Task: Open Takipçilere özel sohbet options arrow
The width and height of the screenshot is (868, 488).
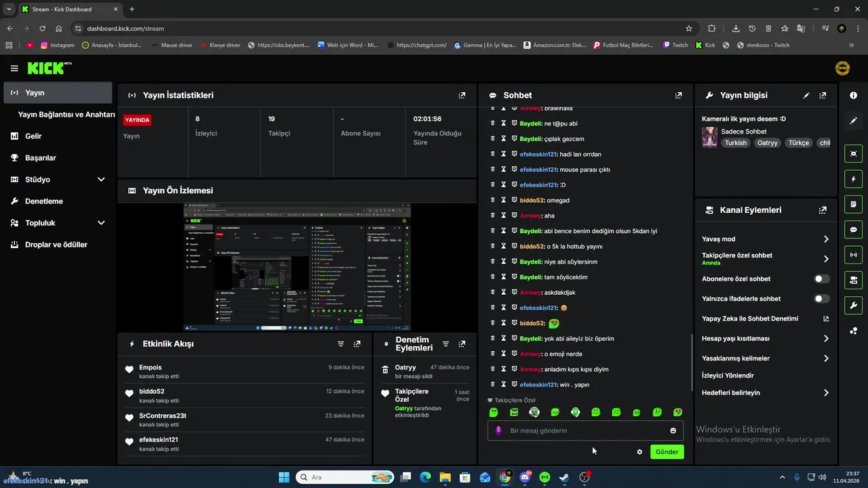Action: click(826, 259)
